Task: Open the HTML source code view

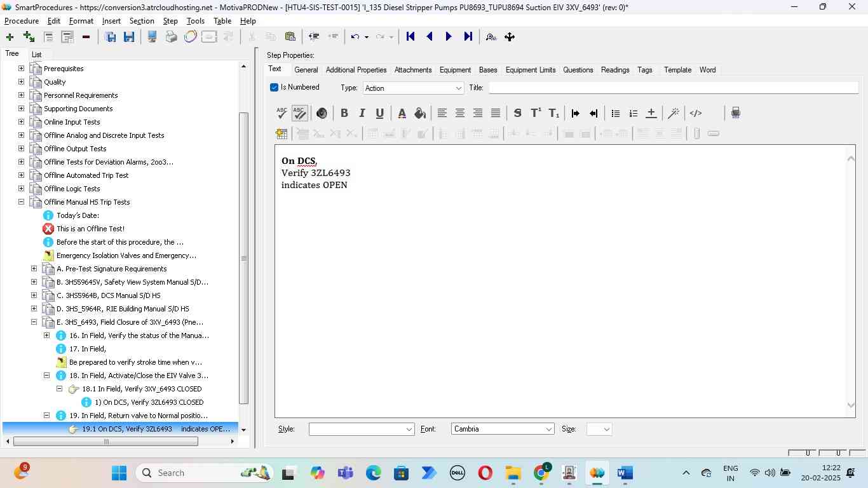Action: (696, 113)
